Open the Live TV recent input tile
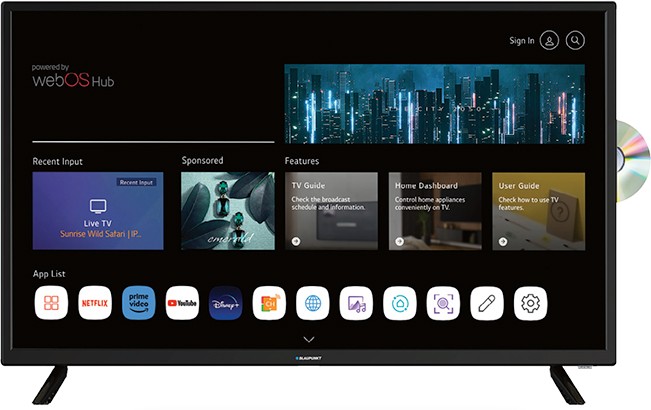The width and height of the screenshot is (651, 410). click(98, 211)
